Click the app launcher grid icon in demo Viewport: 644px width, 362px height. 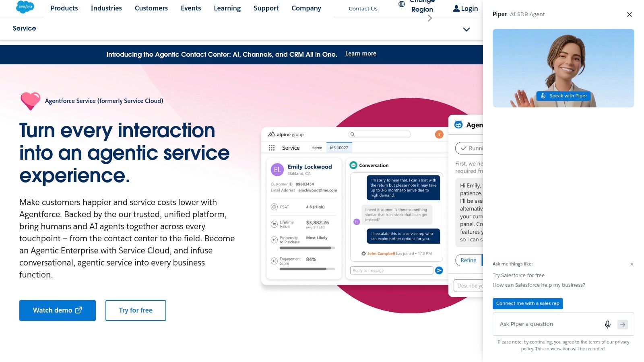coord(272,148)
